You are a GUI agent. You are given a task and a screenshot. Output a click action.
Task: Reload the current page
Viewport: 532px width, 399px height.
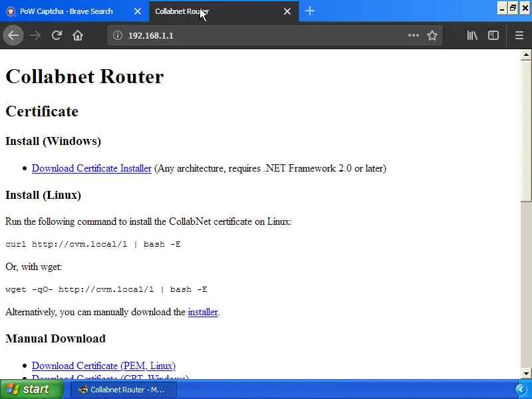(x=57, y=35)
